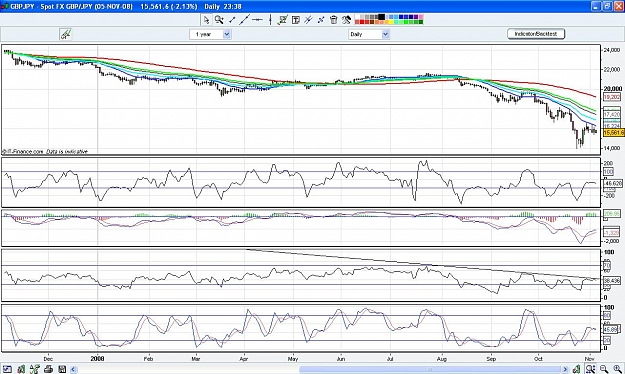Image resolution: width=625 pixels, height=374 pixels.
Task: Select the vertical line drawing tool
Action: [270, 20]
